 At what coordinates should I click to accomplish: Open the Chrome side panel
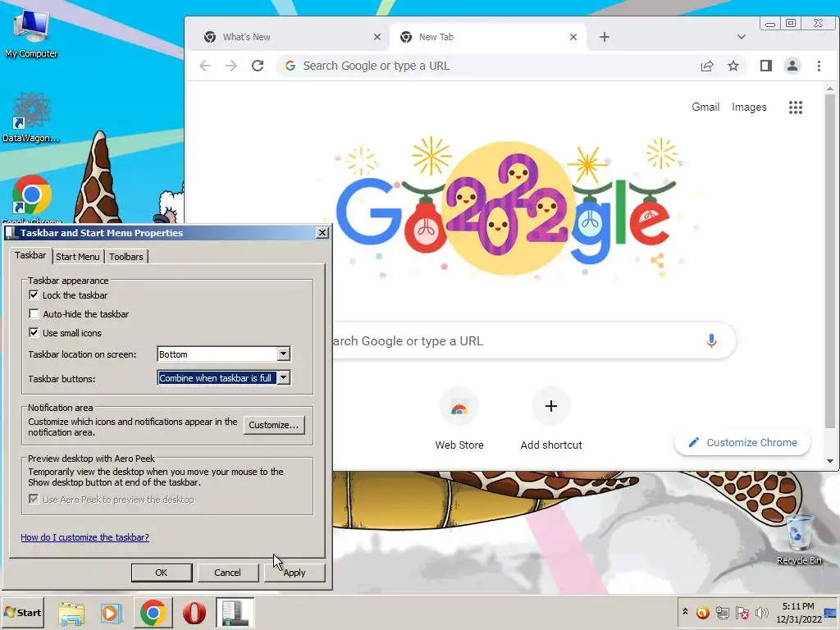(x=766, y=66)
